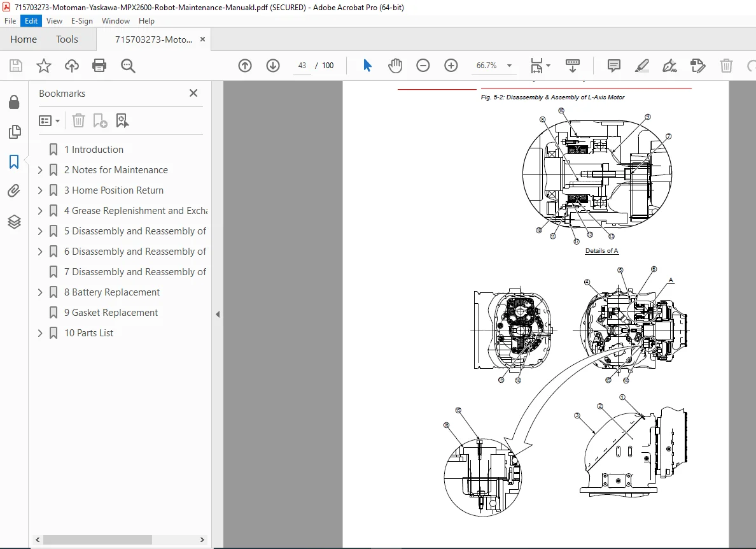Find the current bookmark icon
Image resolution: width=756 pixels, height=549 pixels.
coord(122,120)
